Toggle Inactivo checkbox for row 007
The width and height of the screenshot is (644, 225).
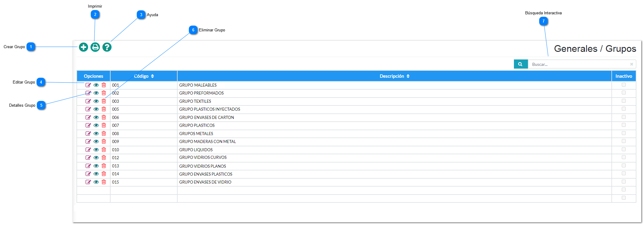[624, 125]
